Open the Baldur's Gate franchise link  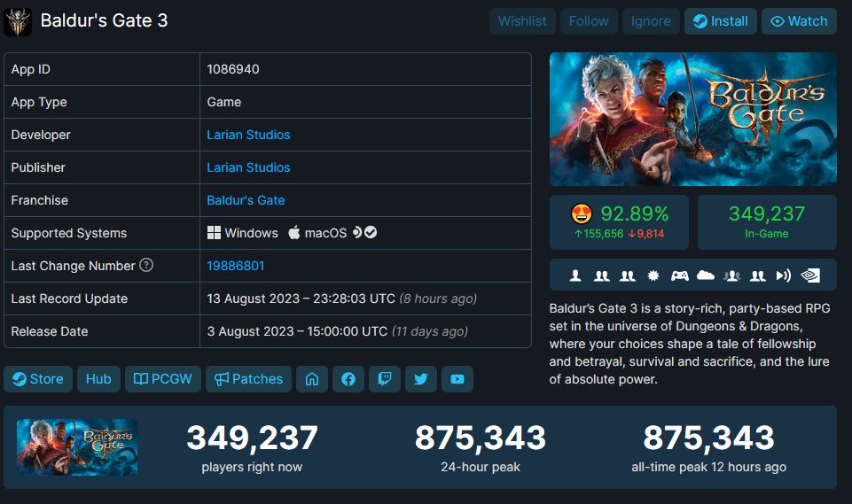[x=246, y=200]
